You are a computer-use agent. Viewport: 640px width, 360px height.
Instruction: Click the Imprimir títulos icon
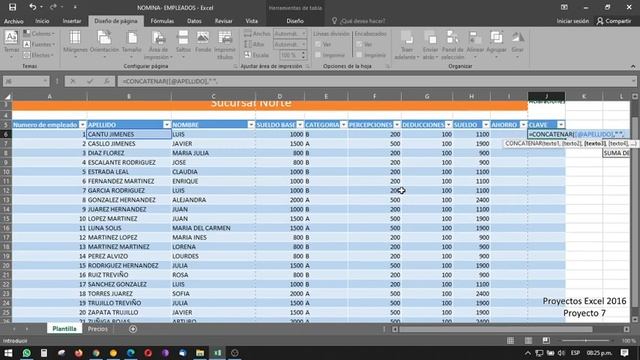click(x=225, y=45)
